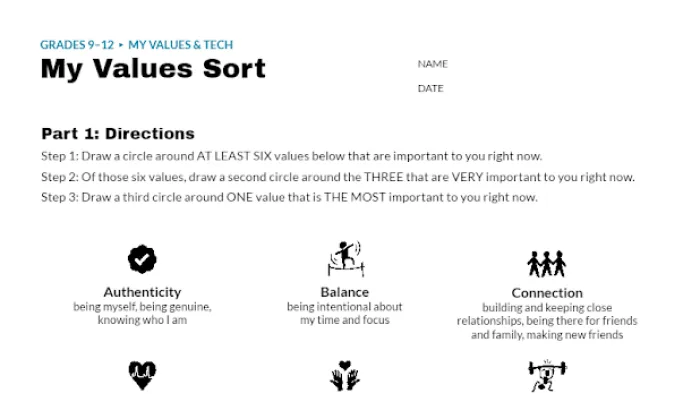The height and width of the screenshot is (394, 700).
Task: Click the Step 2 instruction text
Action: pos(338,177)
